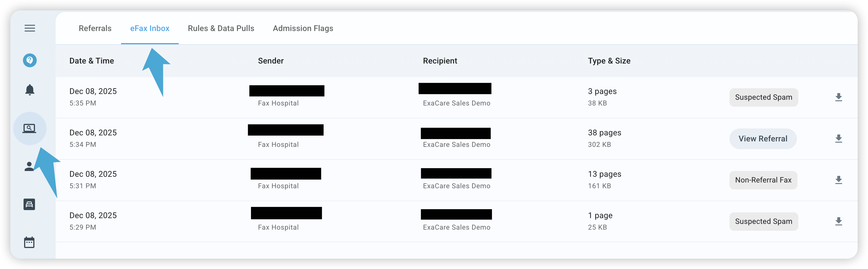
Task: Open notifications bell icon
Action: [x=30, y=90]
